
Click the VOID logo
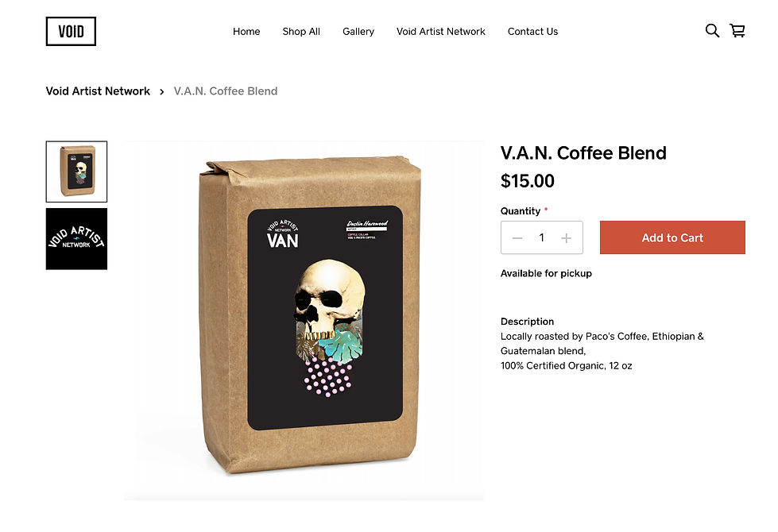71,31
